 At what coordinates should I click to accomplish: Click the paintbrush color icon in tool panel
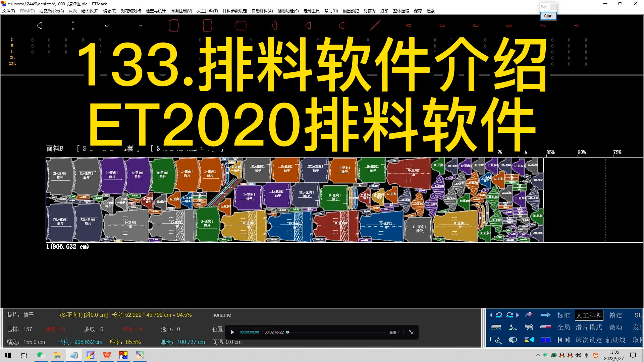(513, 327)
